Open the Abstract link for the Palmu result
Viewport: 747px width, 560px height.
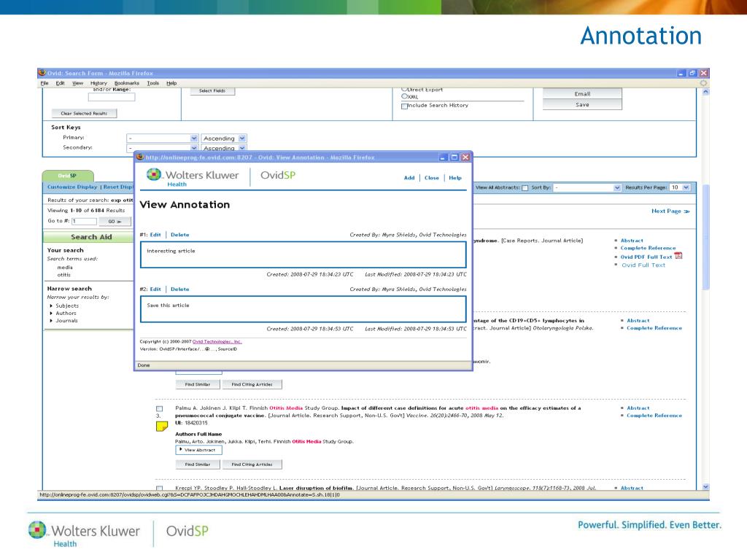638,408
